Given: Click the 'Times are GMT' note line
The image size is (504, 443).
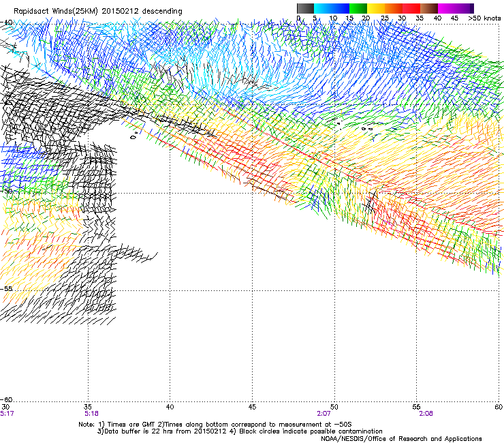Looking at the screenshot, I should tap(215, 425).
